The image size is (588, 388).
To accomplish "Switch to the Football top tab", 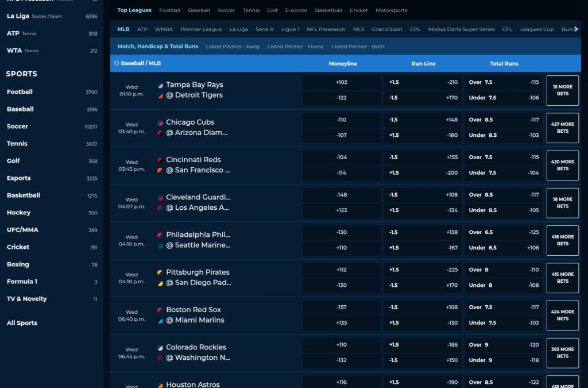I will pos(169,10).
